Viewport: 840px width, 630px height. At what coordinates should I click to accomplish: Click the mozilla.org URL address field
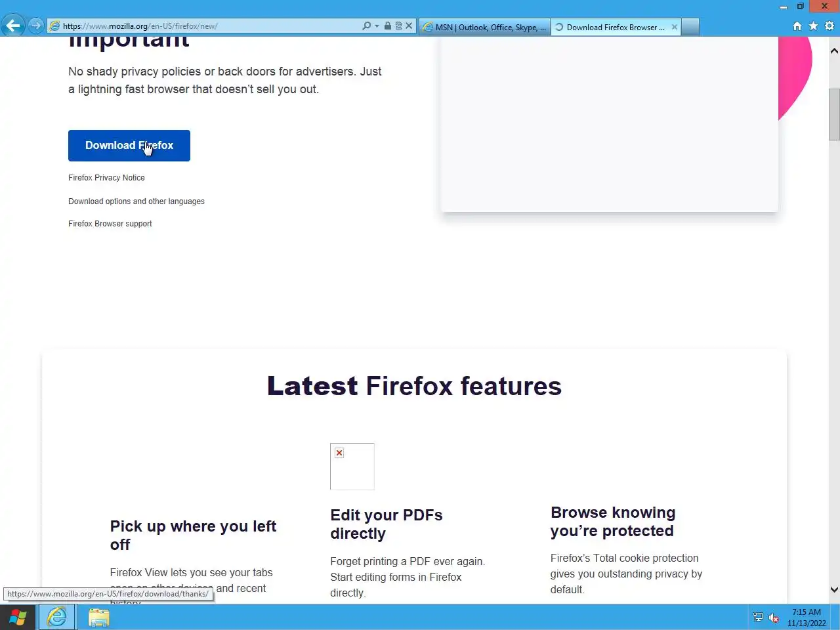[210, 26]
